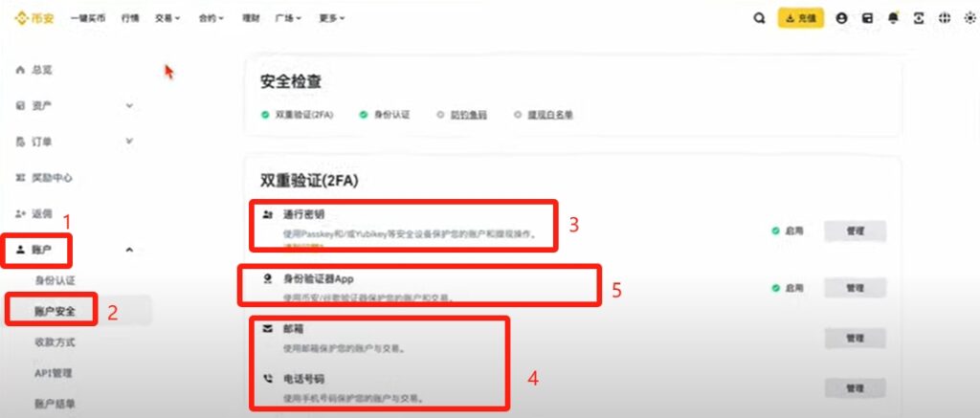Click 管理 button for 通行密钥
The width and height of the screenshot is (980, 418).
point(855,231)
